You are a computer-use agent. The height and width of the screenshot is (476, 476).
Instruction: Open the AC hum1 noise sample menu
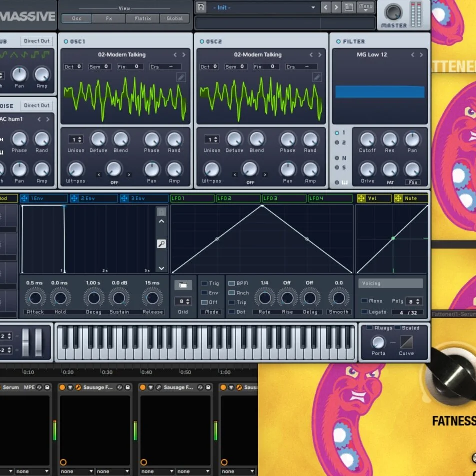pyautogui.click(x=11, y=119)
